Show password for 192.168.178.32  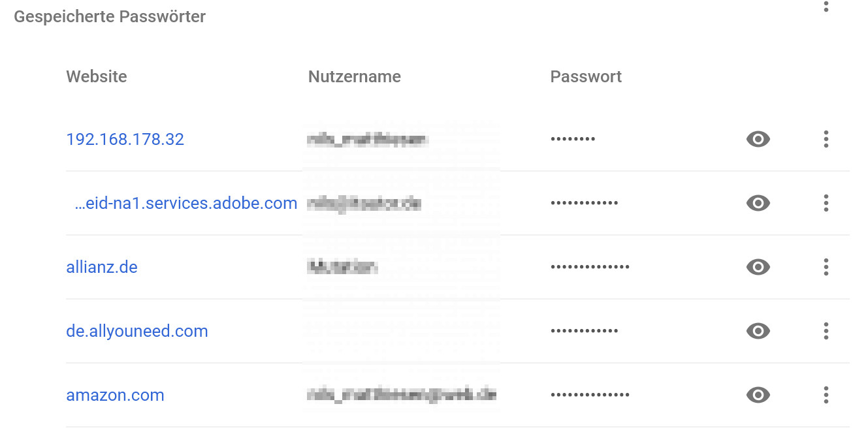[x=758, y=139]
